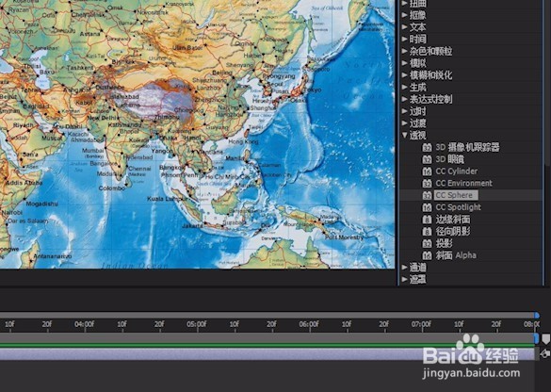Expand the 表达式控制 effects category

pos(405,99)
